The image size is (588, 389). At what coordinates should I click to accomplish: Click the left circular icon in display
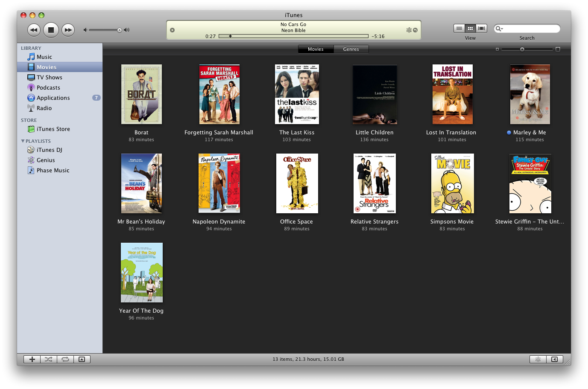pos(172,30)
